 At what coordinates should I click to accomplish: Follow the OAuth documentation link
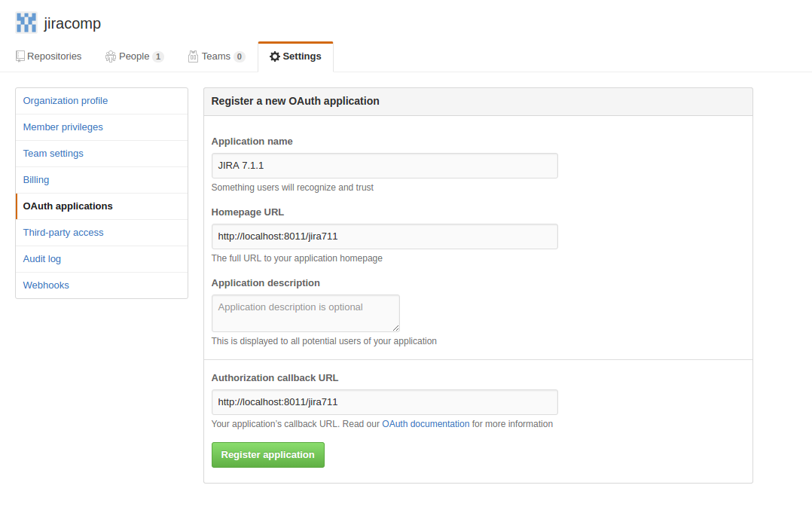click(426, 424)
